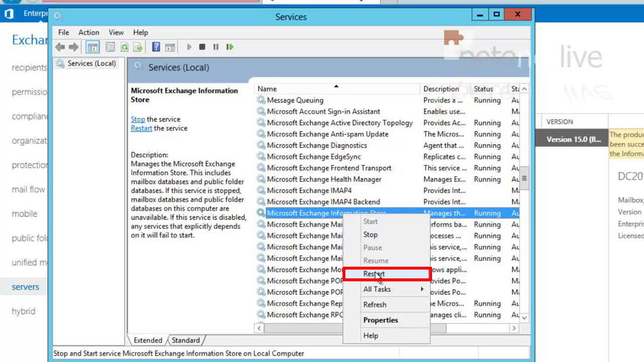
Task: Open the Help menu in the menu bar
Action: [x=141, y=32]
